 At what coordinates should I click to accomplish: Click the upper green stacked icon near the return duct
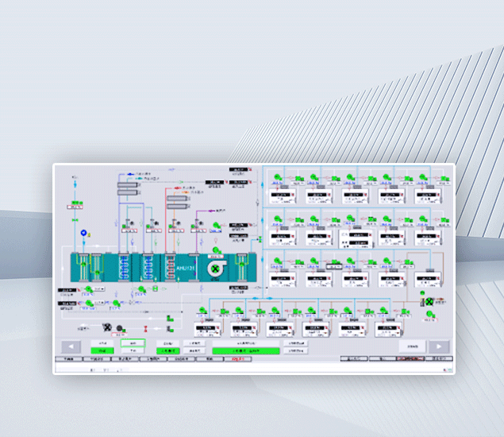[170, 319]
